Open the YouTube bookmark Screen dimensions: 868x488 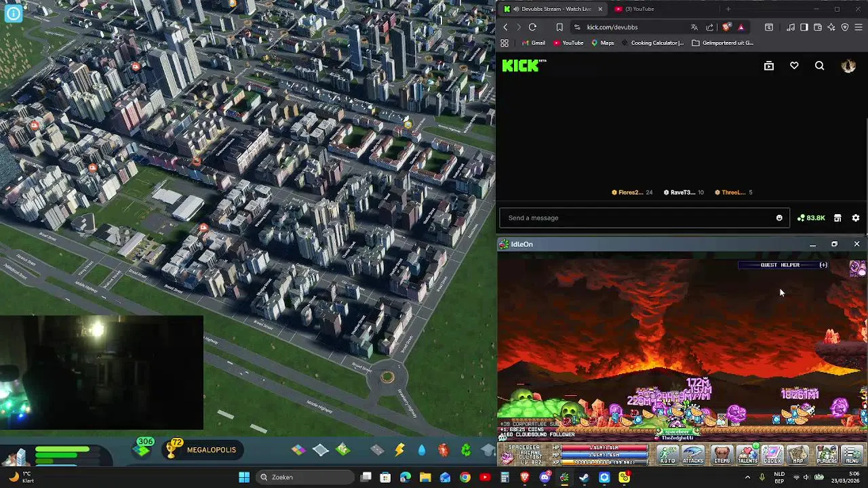tap(568, 43)
